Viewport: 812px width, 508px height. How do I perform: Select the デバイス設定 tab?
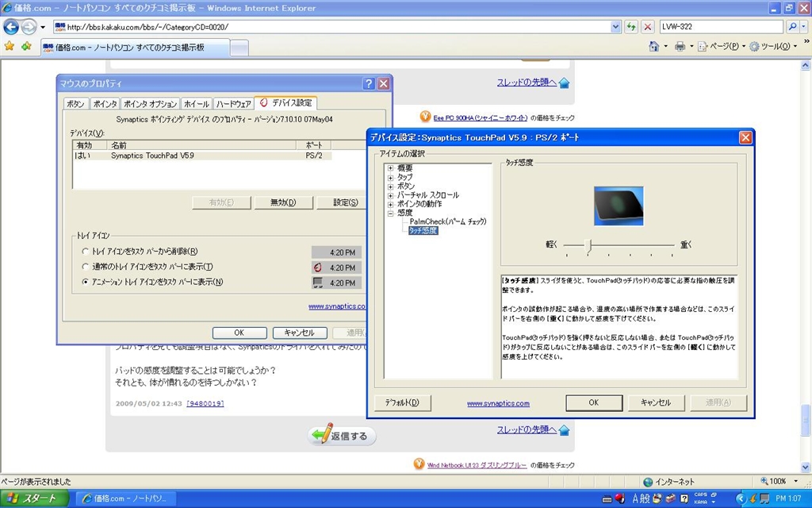pyautogui.click(x=285, y=102)
